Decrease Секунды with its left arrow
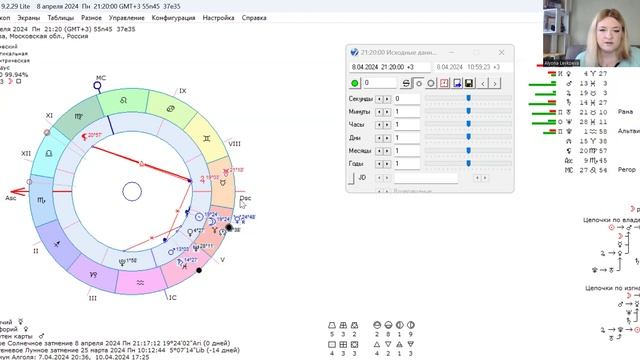Image resolution: width=640 pixels, height=360 pixels. point(379,99)
